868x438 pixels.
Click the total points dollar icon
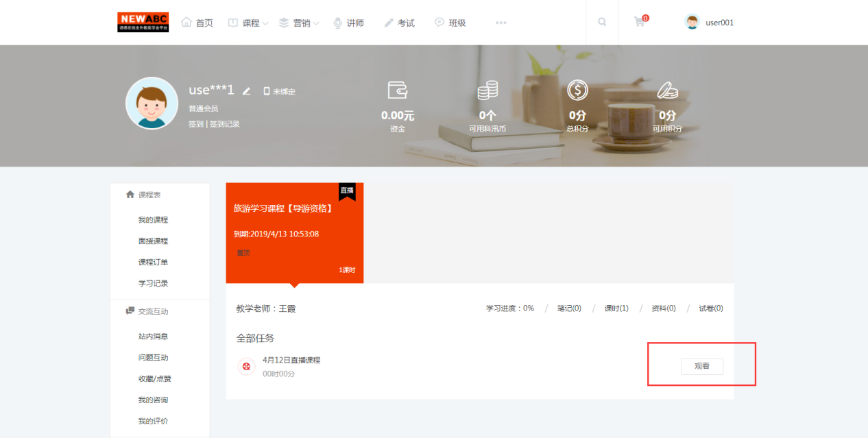click(577, 90)
